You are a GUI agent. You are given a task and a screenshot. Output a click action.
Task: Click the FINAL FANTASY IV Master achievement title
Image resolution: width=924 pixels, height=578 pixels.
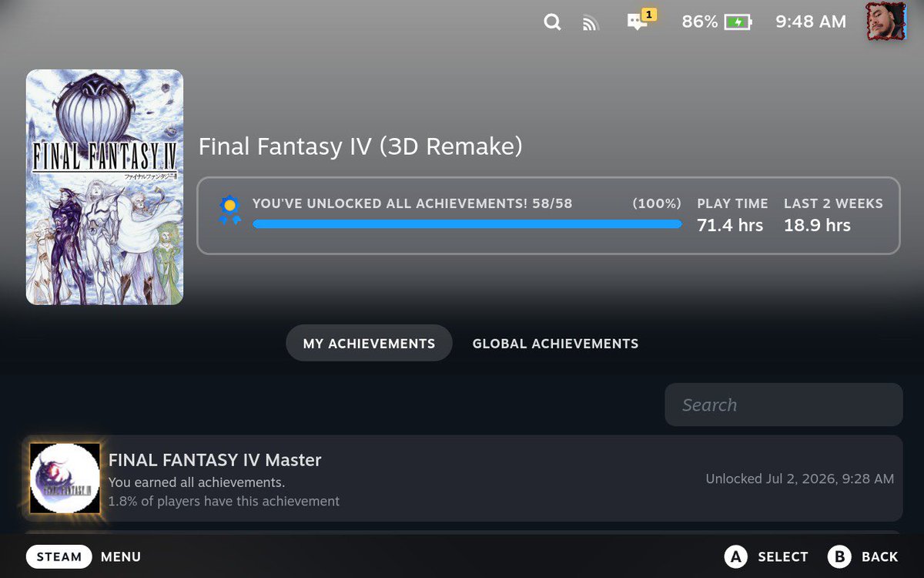[215, 460]
